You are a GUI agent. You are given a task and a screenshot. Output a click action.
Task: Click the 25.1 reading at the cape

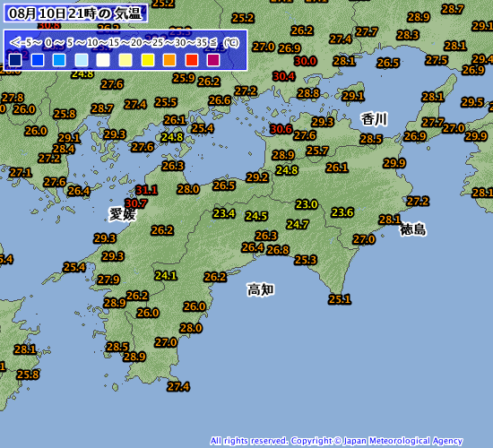click(340, 299)
